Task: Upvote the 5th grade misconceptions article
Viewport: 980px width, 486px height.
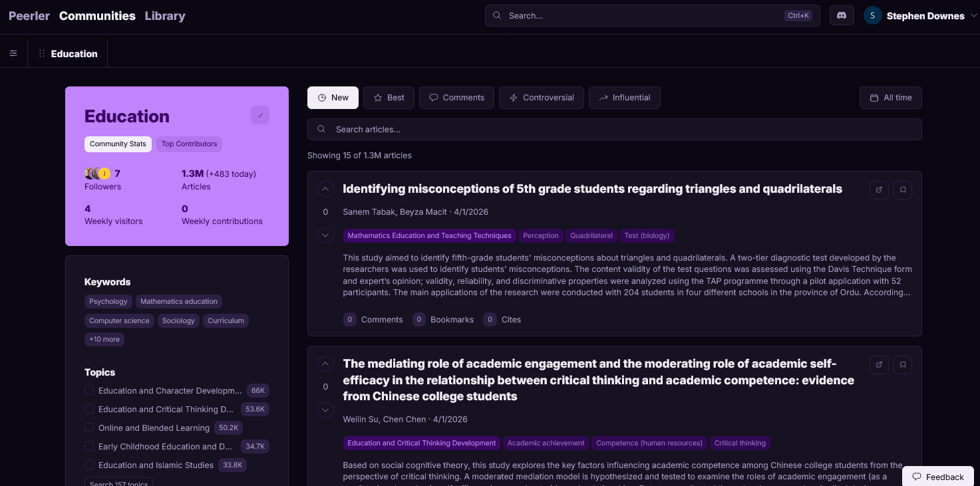Action: point(325,189)
